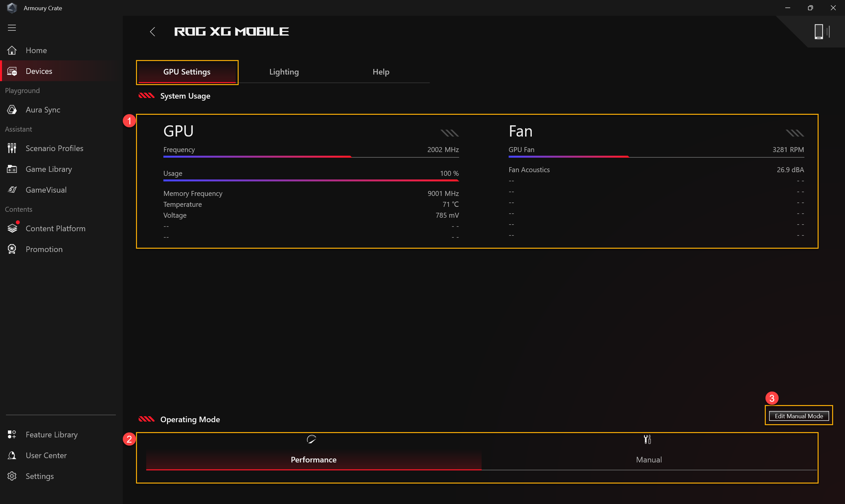Click the Temperature label
This screenshot has height=504, width=845.
click(x=183, y=205)
